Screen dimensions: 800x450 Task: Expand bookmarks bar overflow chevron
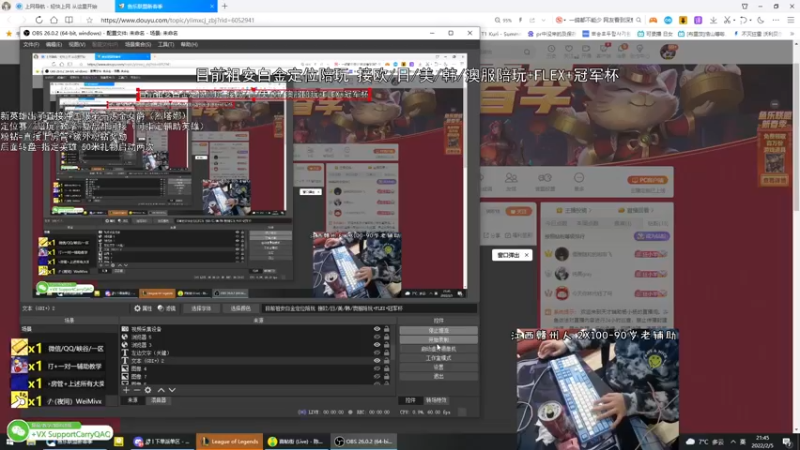coord(792,34)
